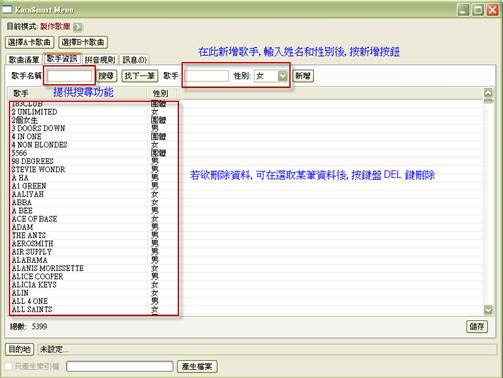
Task: Click the 新增 add button
Action: click(x=303, y=76)
